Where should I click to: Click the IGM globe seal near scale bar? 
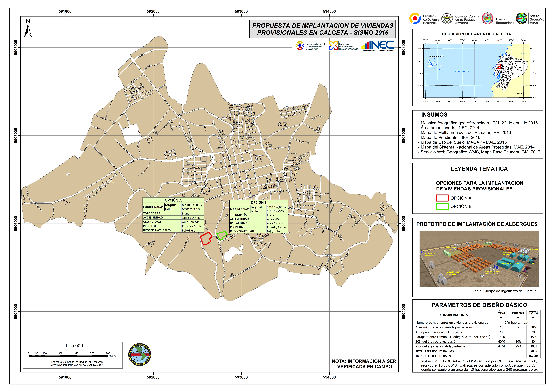(x=140, y=354)
